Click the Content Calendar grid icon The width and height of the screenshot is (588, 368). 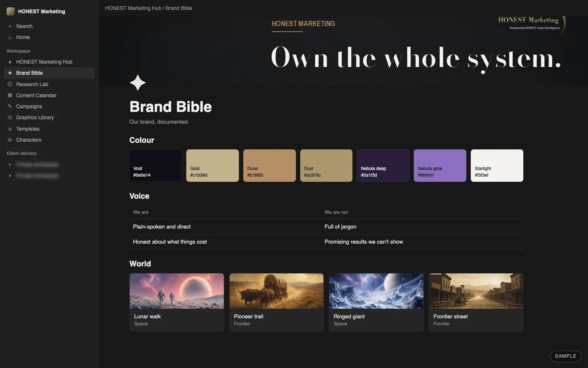point(10,95)
